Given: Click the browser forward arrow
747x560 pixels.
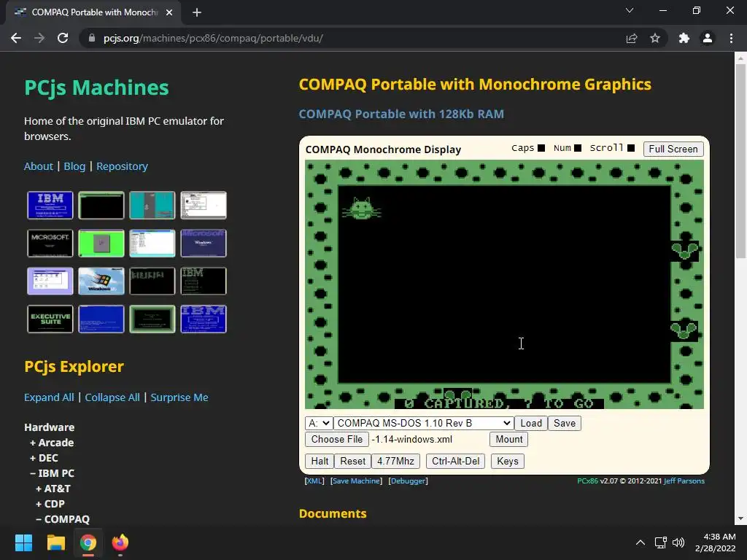Looking at the screenshot, I should click(x=39, y=38).
